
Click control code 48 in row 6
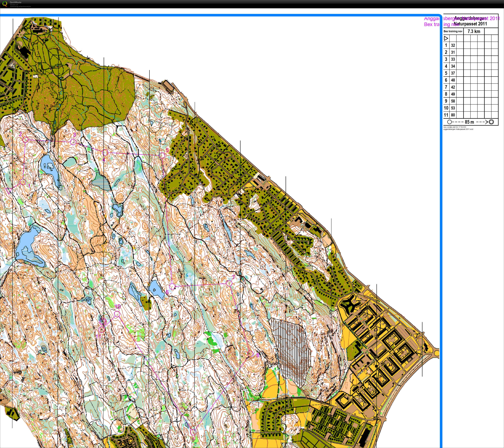pos(453,80)
